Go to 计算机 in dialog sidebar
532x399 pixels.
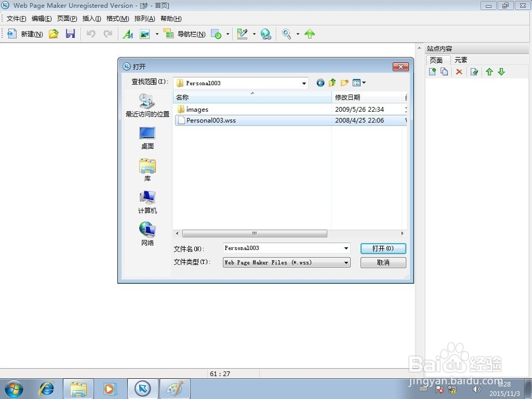point(147,202)
